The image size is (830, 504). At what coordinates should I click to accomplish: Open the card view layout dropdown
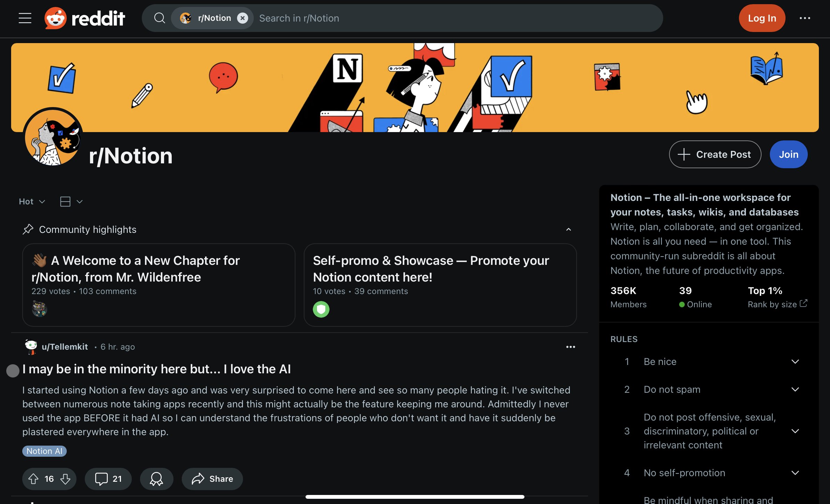point(71,202)
